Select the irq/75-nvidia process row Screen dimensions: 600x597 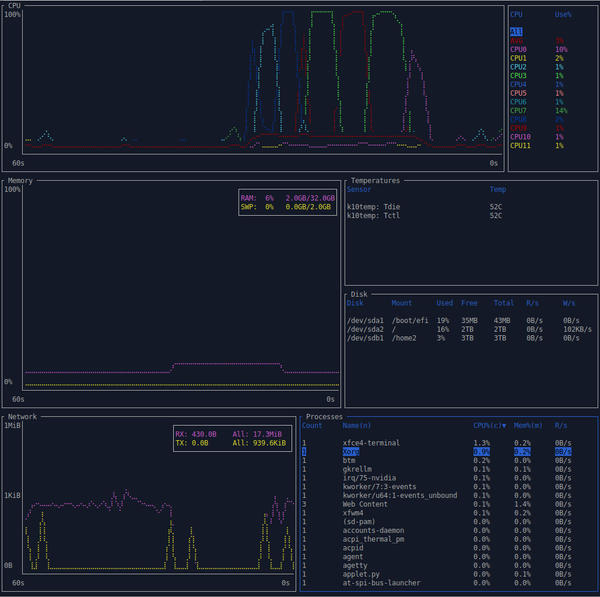coord(437,478)
